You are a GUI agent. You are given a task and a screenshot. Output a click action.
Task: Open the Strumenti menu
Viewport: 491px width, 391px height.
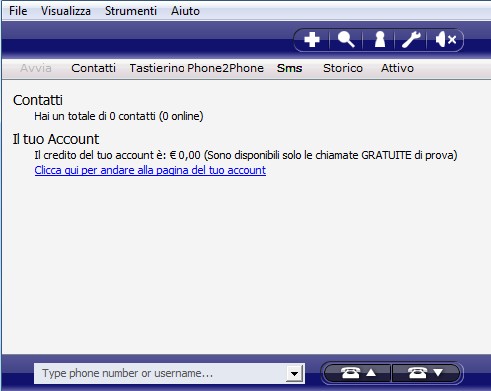click(x=131, y=11)
